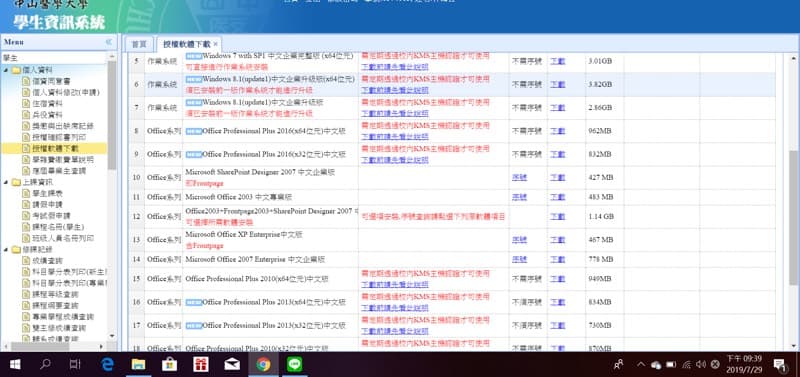Screen dimensions: 800x377
Task: View serial number for Office XP Enterprise
Action: coord(519,240)
